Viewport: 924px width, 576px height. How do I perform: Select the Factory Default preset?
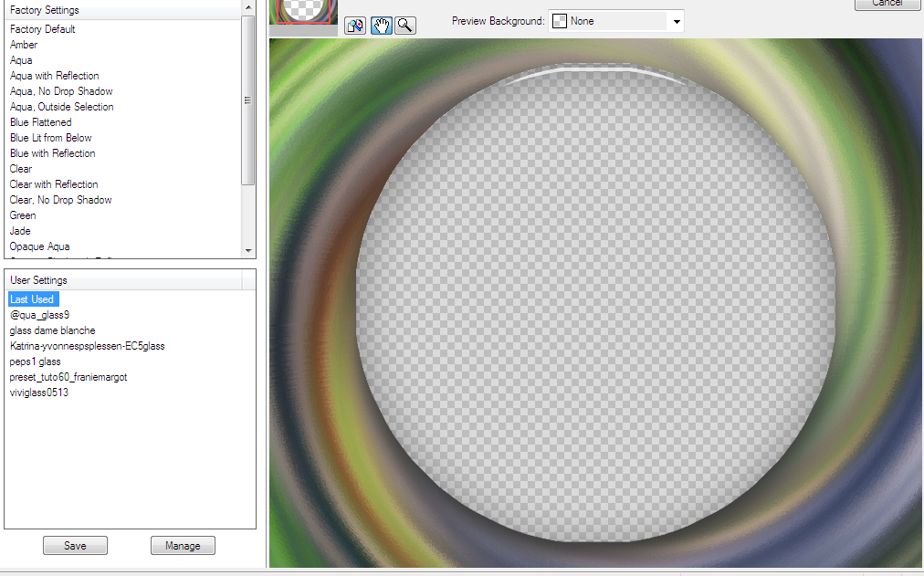tap(42, 29)
